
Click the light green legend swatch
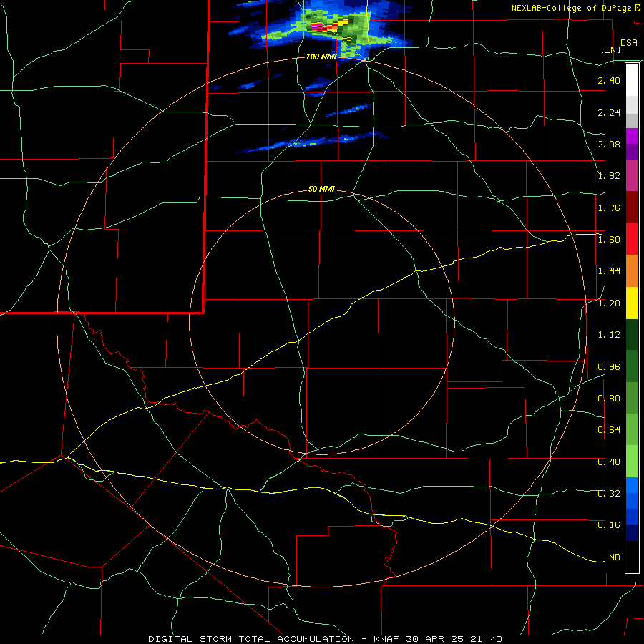(x=632, y=462)
